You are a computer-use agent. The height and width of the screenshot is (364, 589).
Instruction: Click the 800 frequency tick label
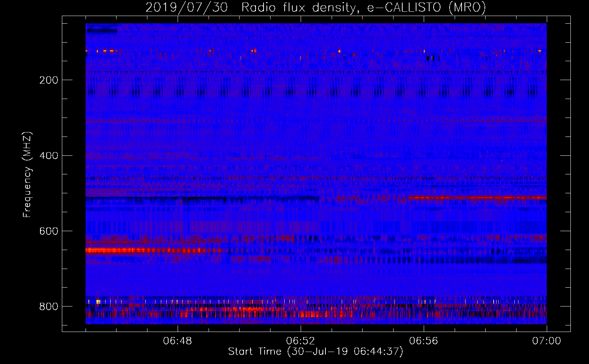pyautogui.click(x=49, y=306)
